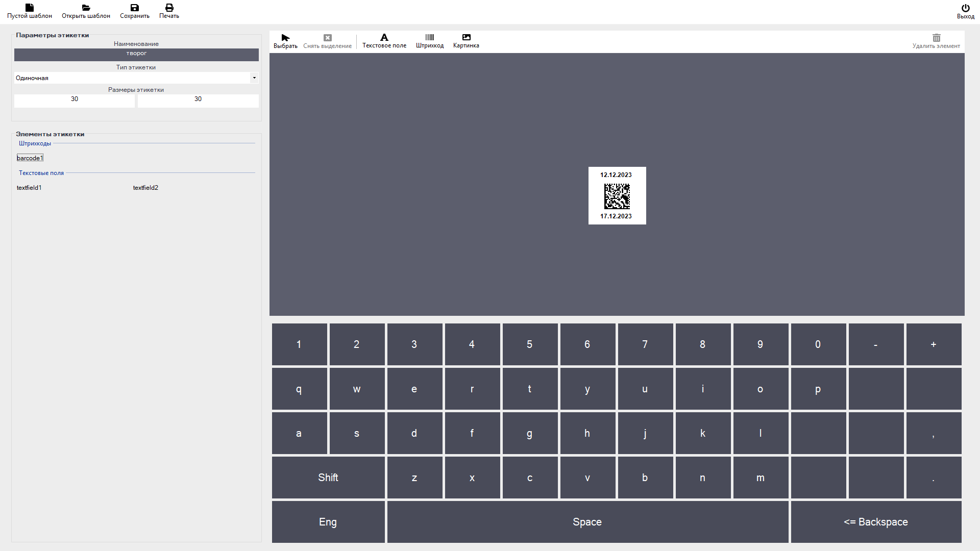Screen dimensions: 980x551
Task: Tap the plus key on the keyboard
Action: (x=934, y=344)
